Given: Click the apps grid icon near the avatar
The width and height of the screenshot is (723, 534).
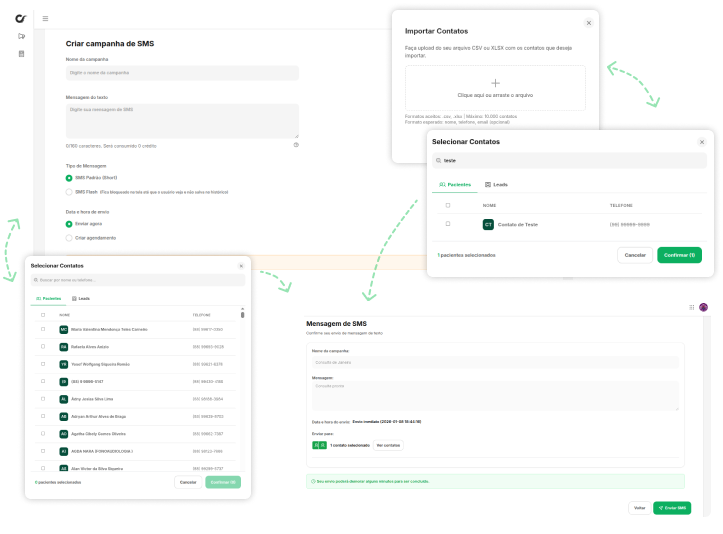Looking at the screenshot, I should point(691,307).
